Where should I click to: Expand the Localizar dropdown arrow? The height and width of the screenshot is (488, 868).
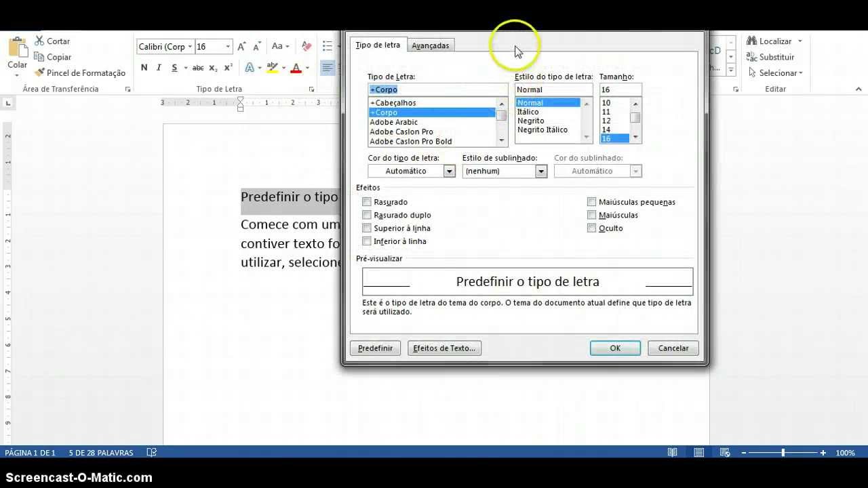(x=800, y=41)
